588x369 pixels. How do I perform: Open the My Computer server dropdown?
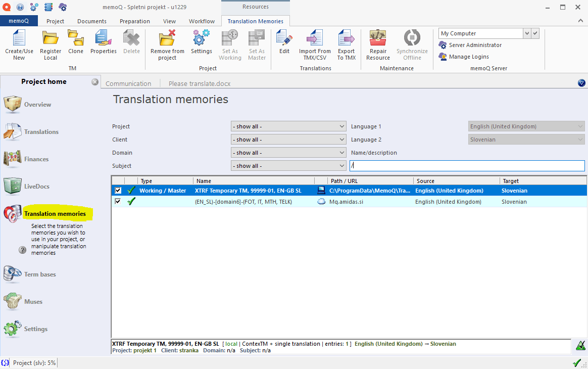coord(527,33)
